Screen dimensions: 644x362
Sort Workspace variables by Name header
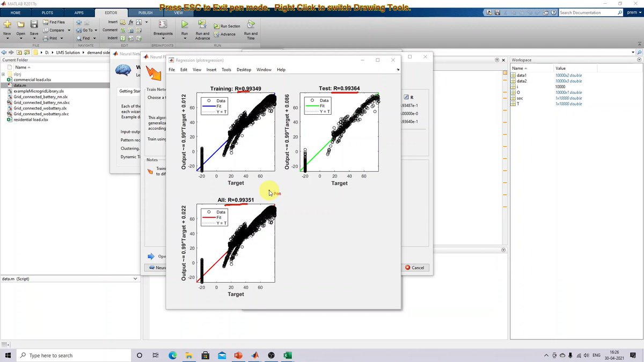[517, 67]
